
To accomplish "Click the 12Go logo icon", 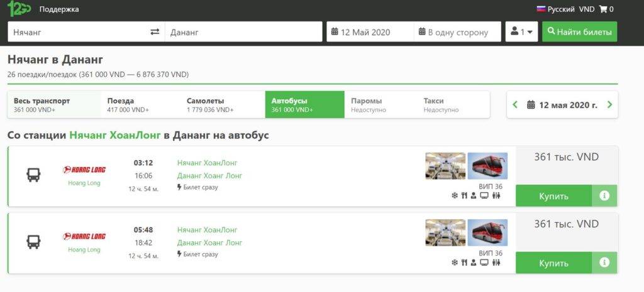I will click(19, 9).
